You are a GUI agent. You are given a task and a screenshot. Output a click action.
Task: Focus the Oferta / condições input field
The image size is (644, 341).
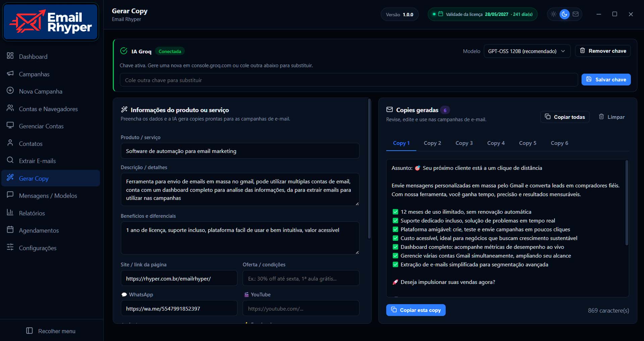(301, 278)
